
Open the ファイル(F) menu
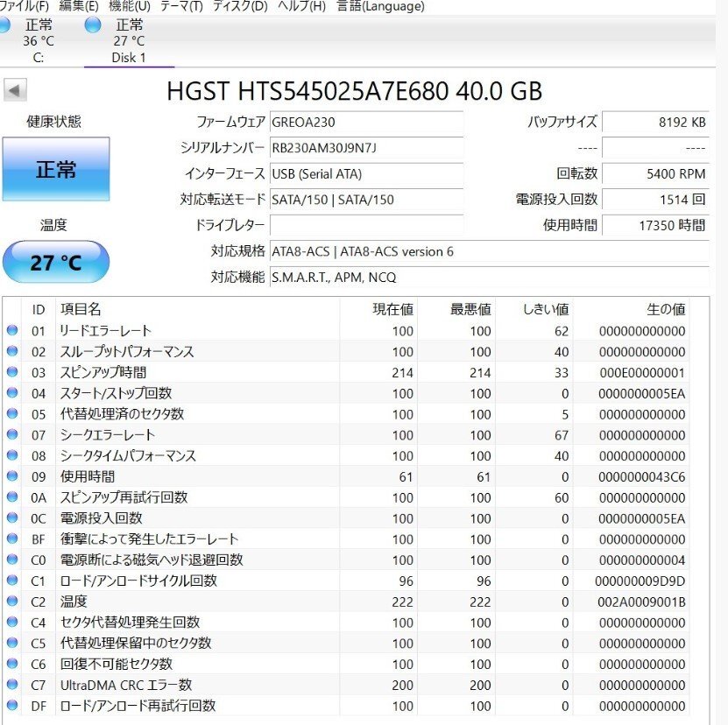[x=25, y=6]
